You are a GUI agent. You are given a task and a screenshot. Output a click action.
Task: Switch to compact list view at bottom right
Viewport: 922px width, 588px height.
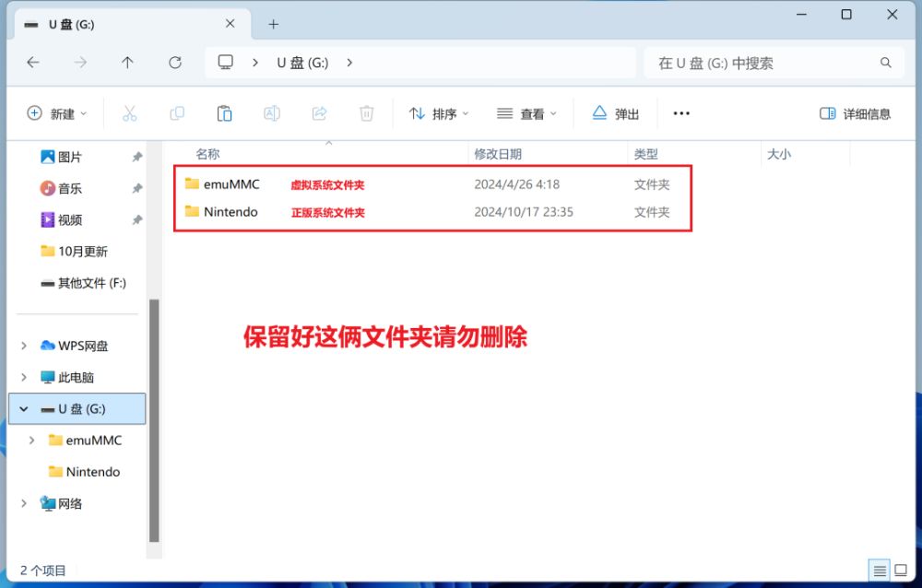click(901, 570)
